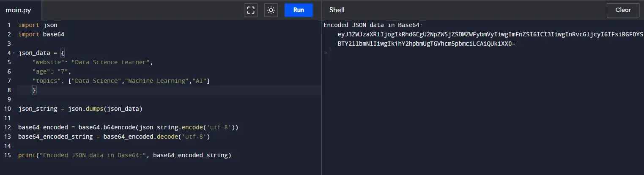The image size is (644, 175).
Task: Select the main.py tab
Action: coord(16,10)
